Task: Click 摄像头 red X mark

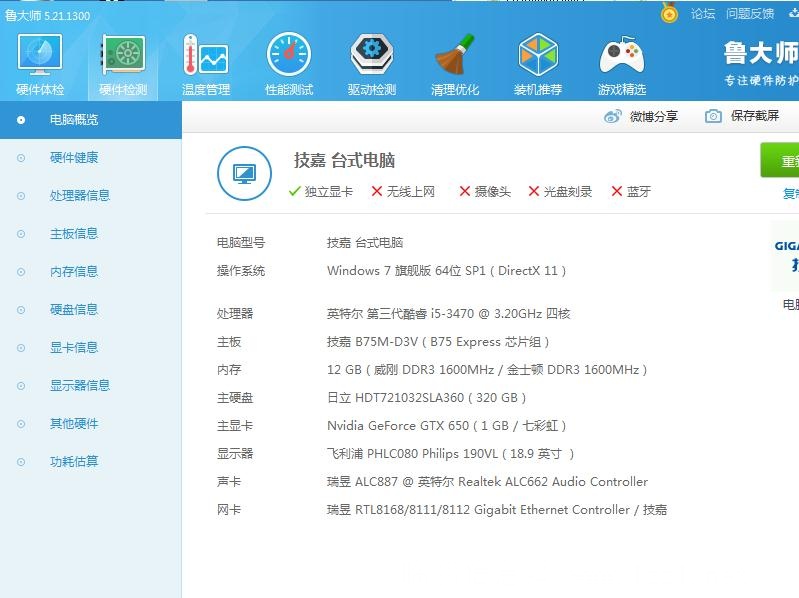Action: point(464,192)
